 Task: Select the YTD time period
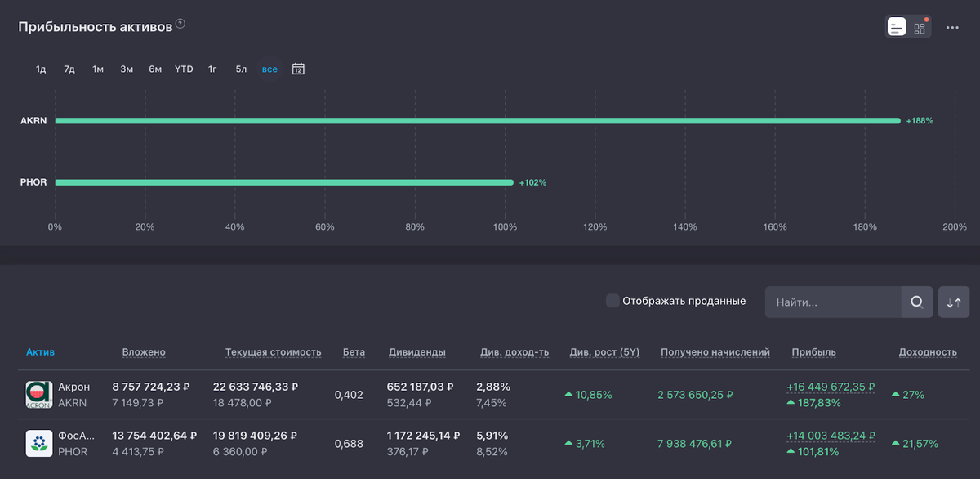tap(184, 69)
